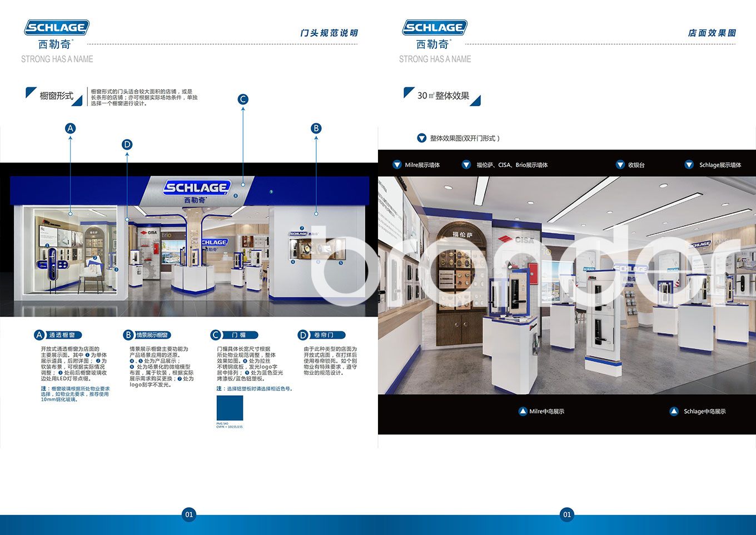This screenshot has height=535, width=756.
Task: Click legend badge B beside 情景展示橱窗
Action: [x=128, y=335]
